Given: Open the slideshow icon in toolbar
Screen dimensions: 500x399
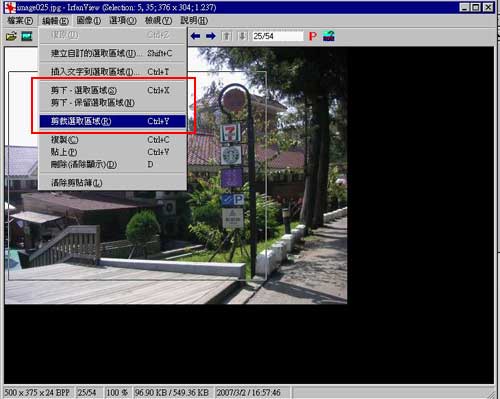Looking at the screenshot, I should (27, 36).
